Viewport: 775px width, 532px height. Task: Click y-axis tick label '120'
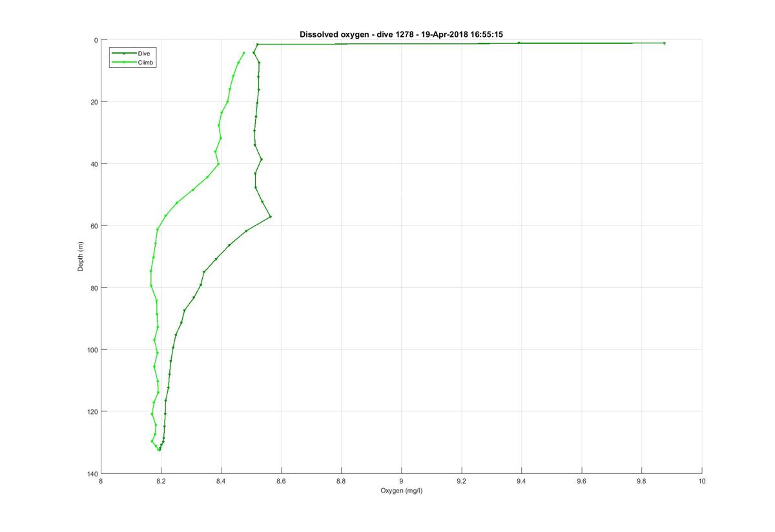pos(92,412)
